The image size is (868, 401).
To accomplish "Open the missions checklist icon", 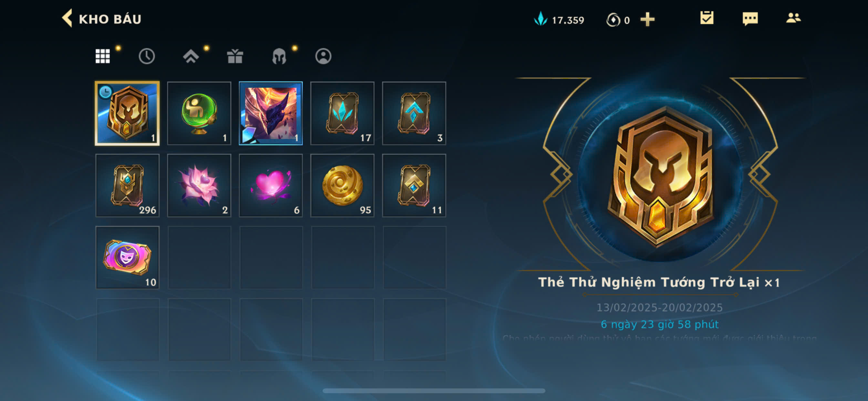I will pos(707,18).
